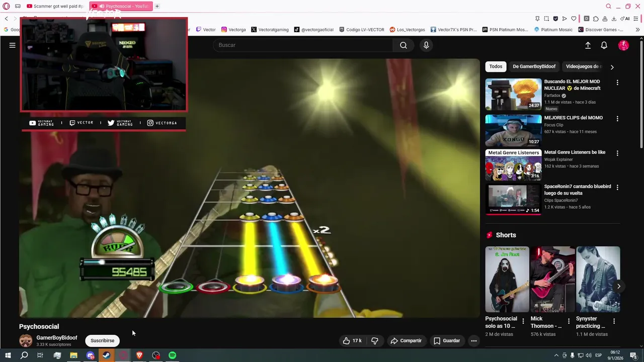
Task: Open the Buscando EL MEJOR MOD NUCLEAR thumbnail
Action: tap(513, 94)
